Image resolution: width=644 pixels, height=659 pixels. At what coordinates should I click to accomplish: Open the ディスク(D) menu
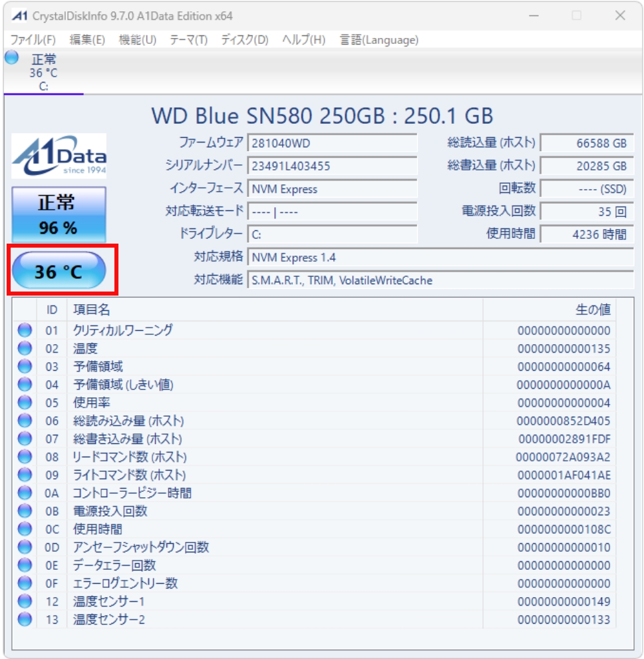[x=244, y=40]
